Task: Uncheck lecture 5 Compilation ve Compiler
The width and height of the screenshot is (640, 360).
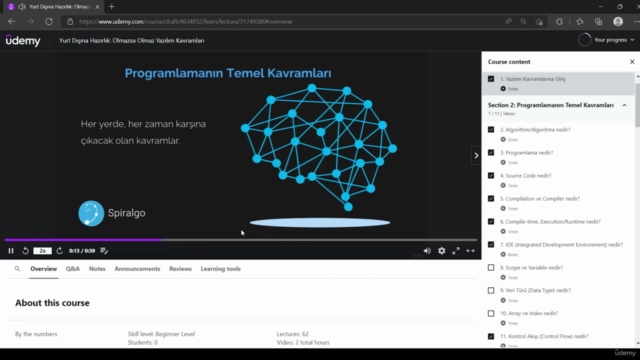Action: [491, 198]
